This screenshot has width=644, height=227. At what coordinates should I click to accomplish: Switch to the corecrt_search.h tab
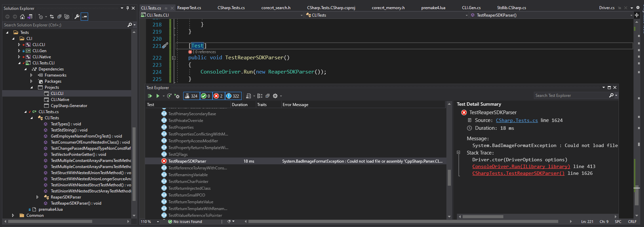point(276,8)
